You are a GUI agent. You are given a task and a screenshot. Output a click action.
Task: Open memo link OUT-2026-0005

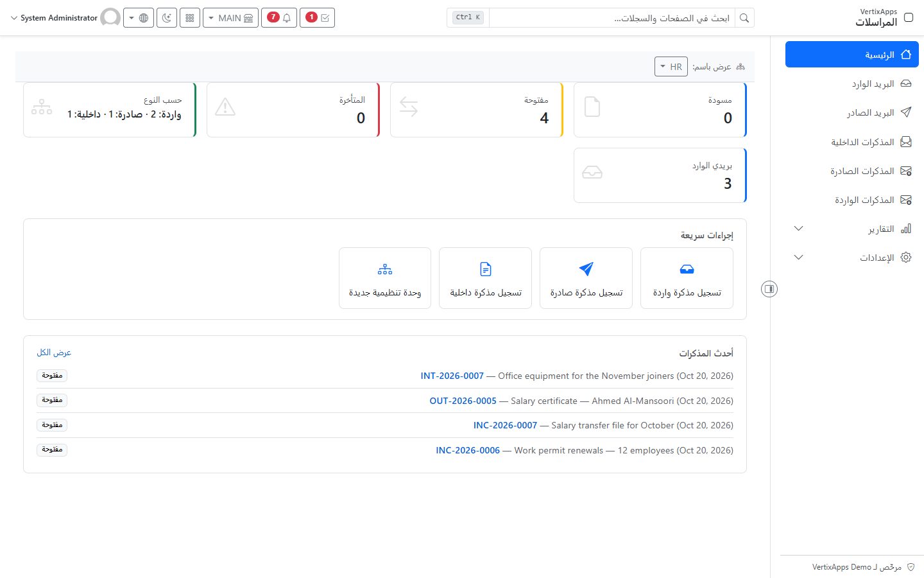(463, 401)
